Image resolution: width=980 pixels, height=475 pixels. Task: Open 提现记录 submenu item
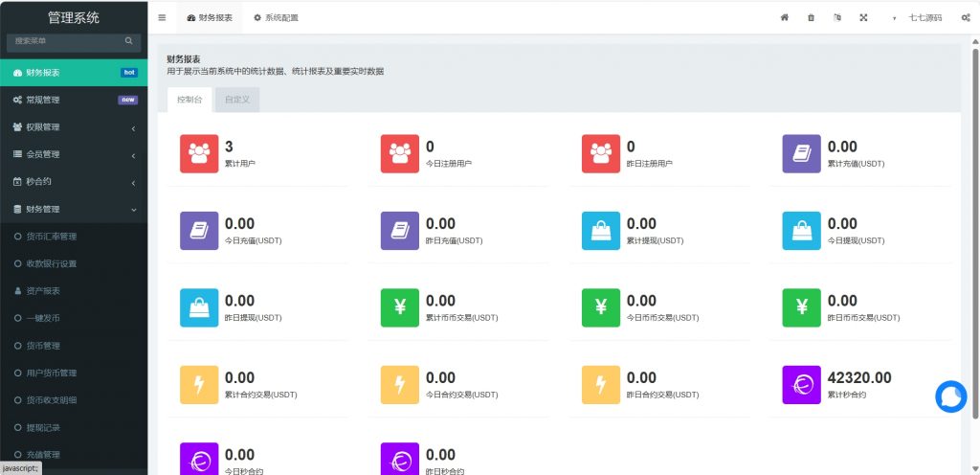(74, 427)
